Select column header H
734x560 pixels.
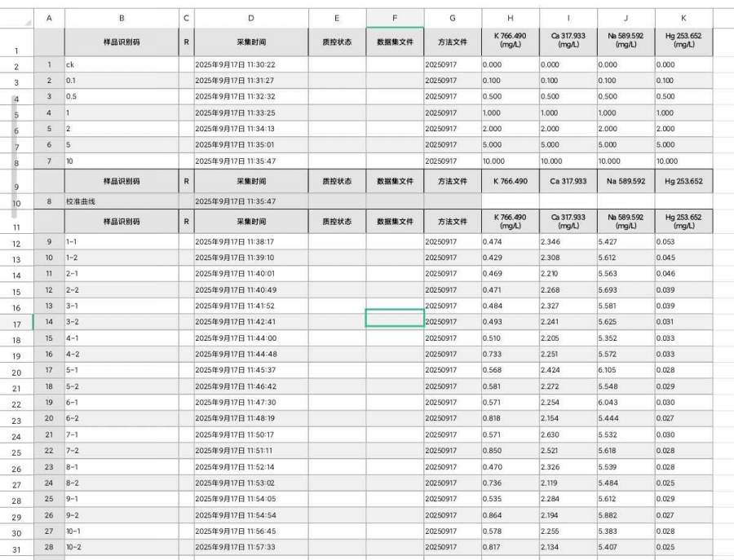coord(510,18)
